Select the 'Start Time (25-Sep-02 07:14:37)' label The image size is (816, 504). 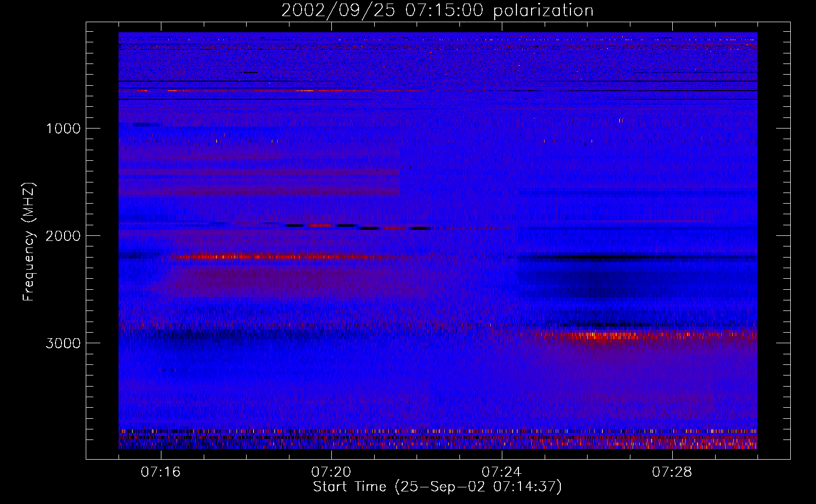coord(437,487)
